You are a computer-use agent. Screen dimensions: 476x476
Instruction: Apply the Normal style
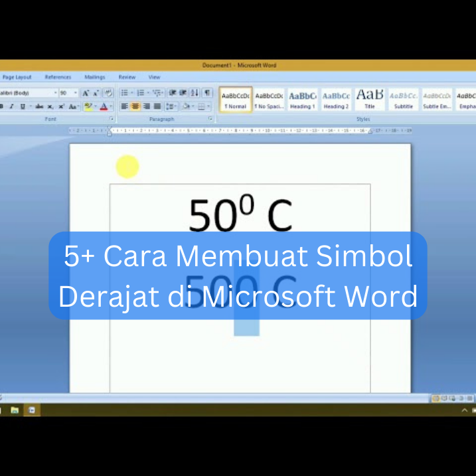point(236,100)
